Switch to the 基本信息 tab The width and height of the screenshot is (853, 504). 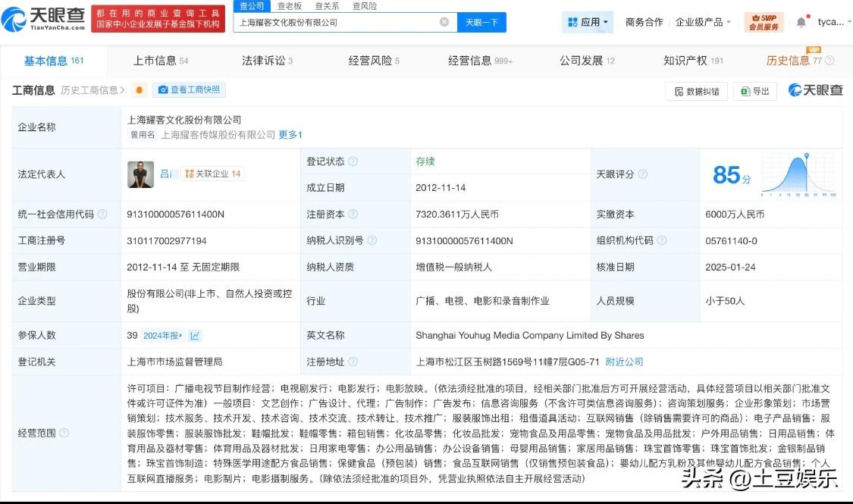pos(53,61)
